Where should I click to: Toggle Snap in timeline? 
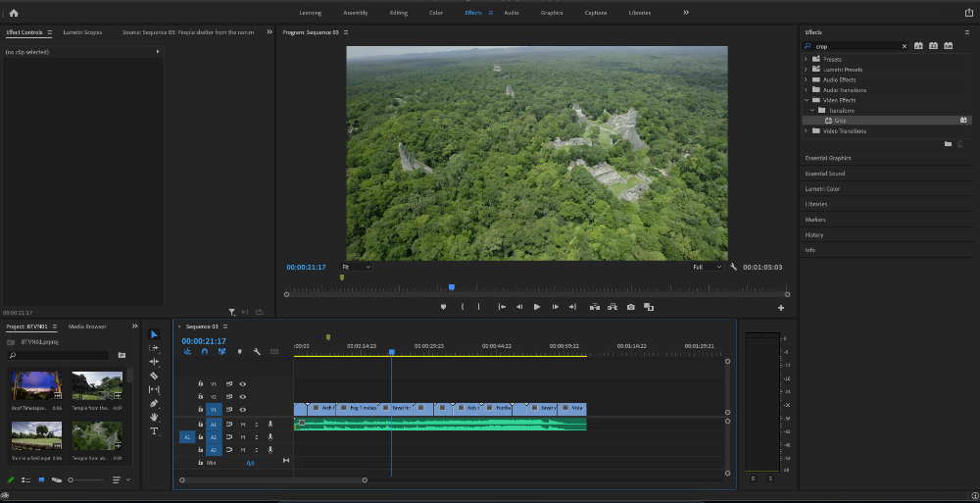coord(205,352)
